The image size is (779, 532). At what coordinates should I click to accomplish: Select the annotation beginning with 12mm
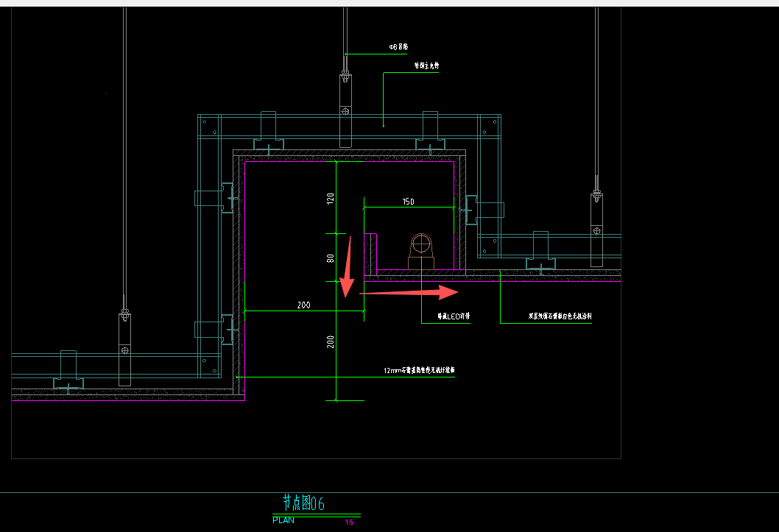coord(419,370)
